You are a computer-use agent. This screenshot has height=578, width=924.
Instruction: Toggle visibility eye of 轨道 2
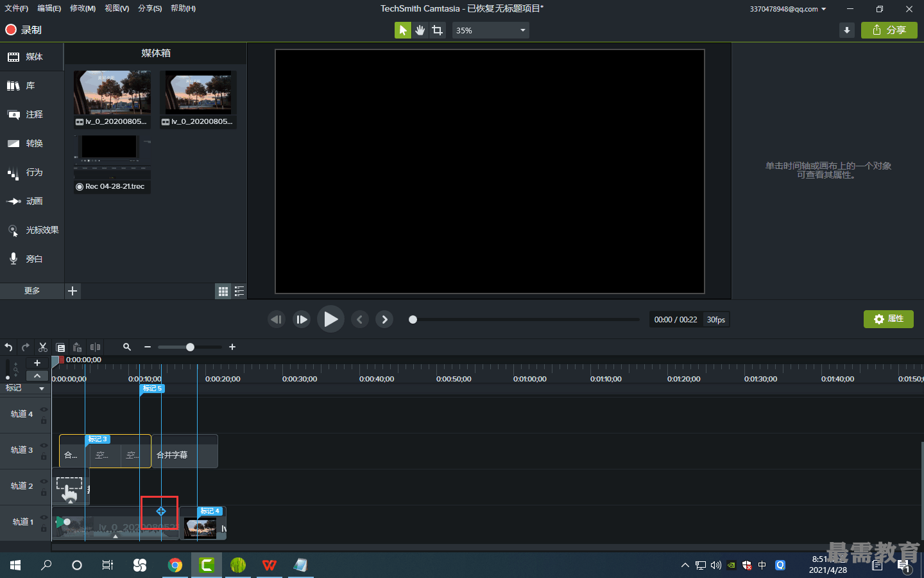(44, 481)
